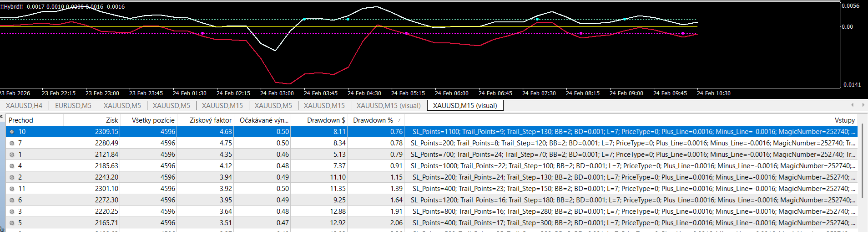Click the pass icon in row 10
The width and height of the screenshot is (868, 232).
(12, 132)
